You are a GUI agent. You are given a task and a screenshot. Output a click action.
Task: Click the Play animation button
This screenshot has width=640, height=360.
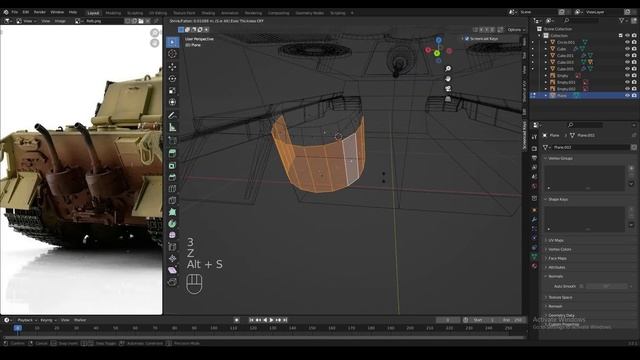272,320
